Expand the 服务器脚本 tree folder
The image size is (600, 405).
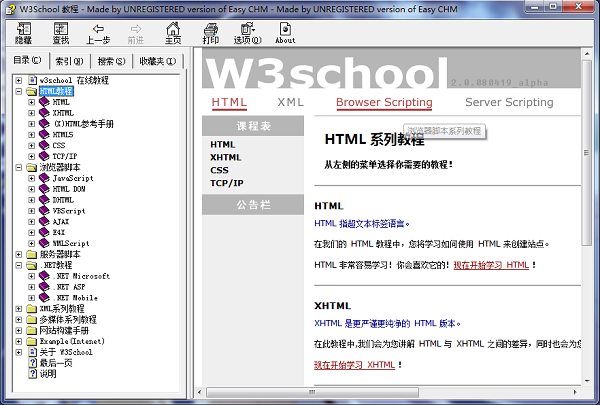coord(19,254)
